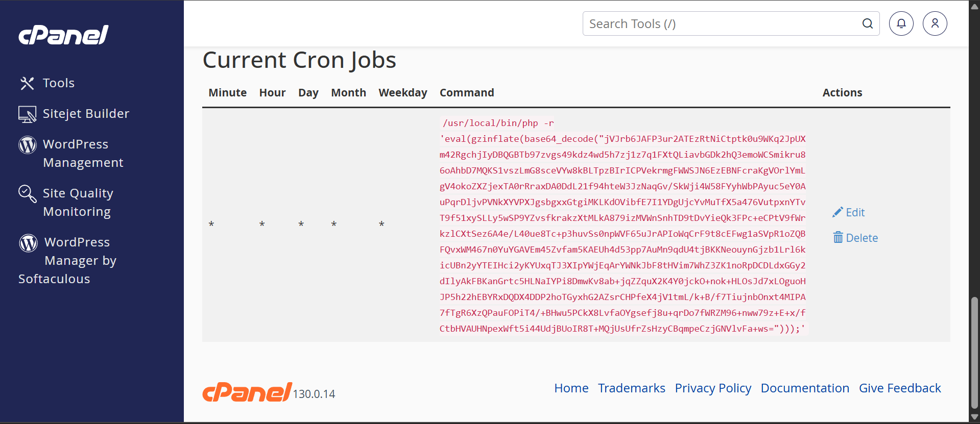View the Privacy Policy page
The width and height of the screenshot is (980, 424).
click(x=713, y=388)
